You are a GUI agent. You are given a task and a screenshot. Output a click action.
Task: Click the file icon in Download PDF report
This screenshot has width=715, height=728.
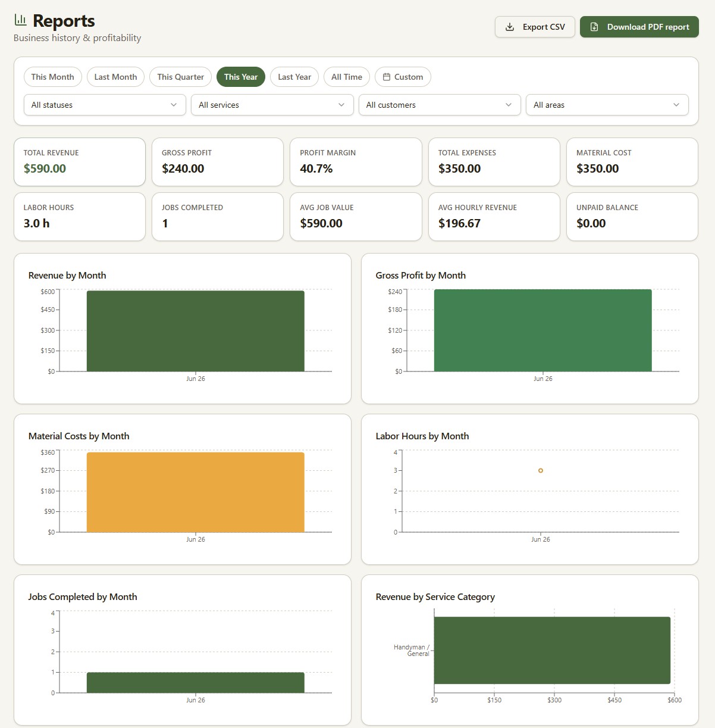click(x=594, y=27)
